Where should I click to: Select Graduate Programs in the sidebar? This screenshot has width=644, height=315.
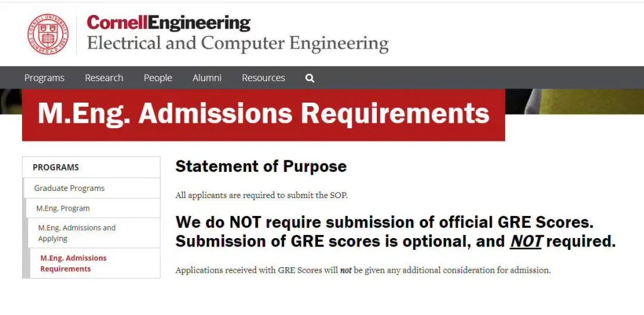point(69,188)
